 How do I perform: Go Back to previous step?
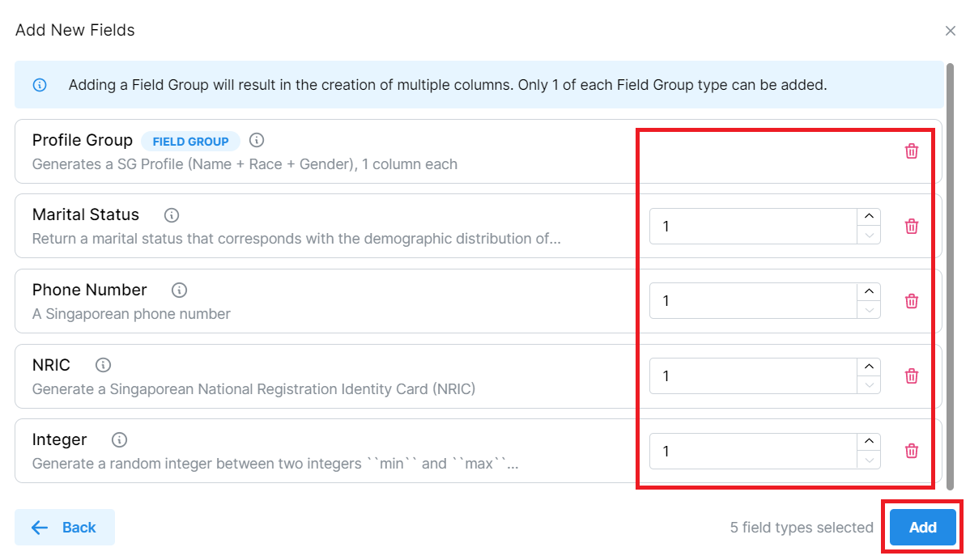(65, 528)
